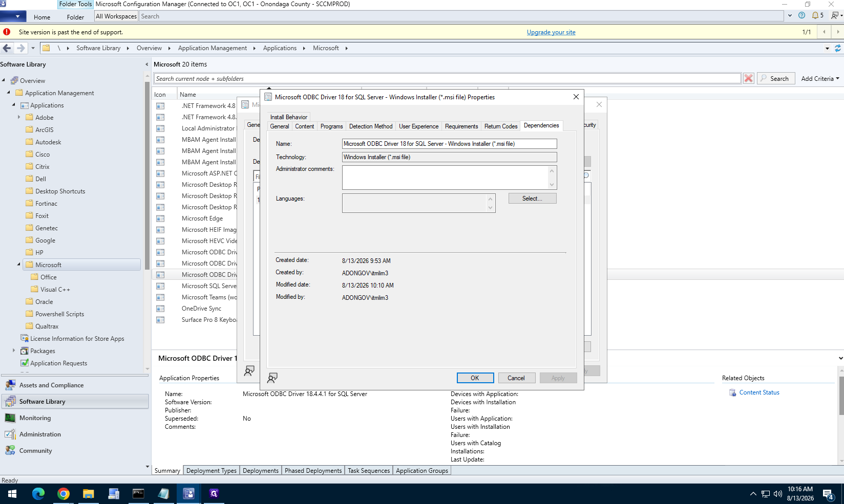This screenshot has height=504, width=844.
Task: Click the Search current node input field
Action: click(447, 78)
